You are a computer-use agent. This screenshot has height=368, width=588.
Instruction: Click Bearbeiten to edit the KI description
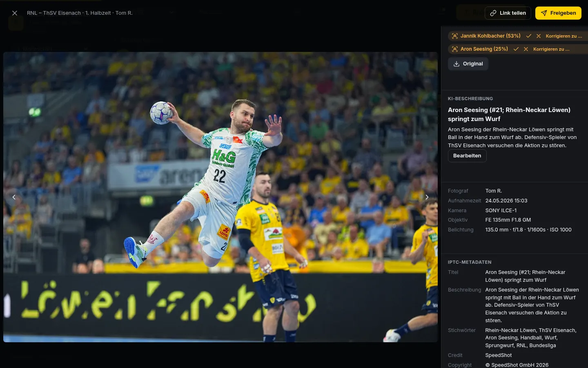pos(467,156)
